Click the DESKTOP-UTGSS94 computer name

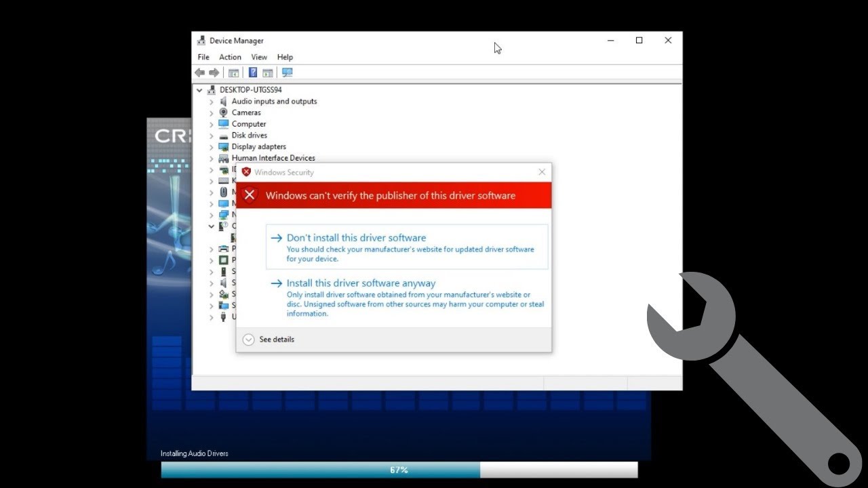[251, 89]
